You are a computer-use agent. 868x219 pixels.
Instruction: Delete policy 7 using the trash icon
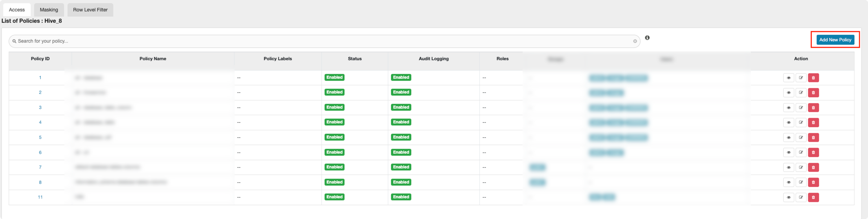click(813, 167)
